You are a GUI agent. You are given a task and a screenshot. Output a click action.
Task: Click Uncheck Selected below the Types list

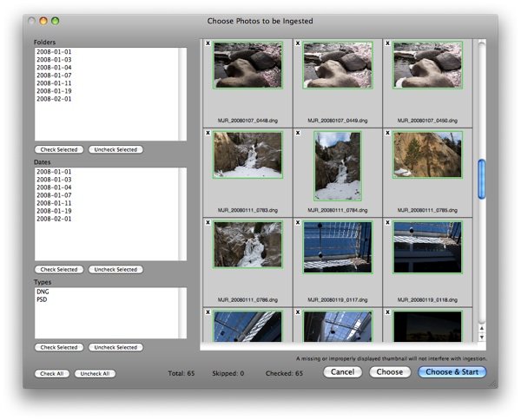115,347
